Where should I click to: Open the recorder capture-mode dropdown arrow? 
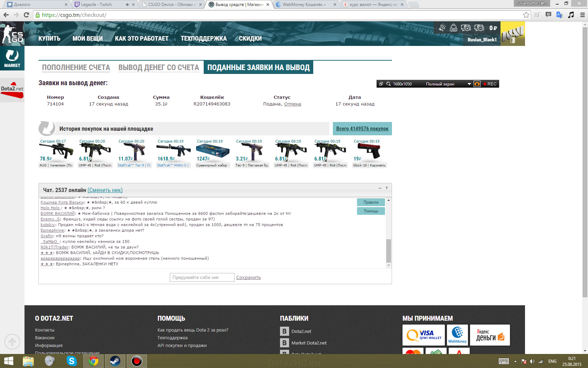click(x=469, y=84)
